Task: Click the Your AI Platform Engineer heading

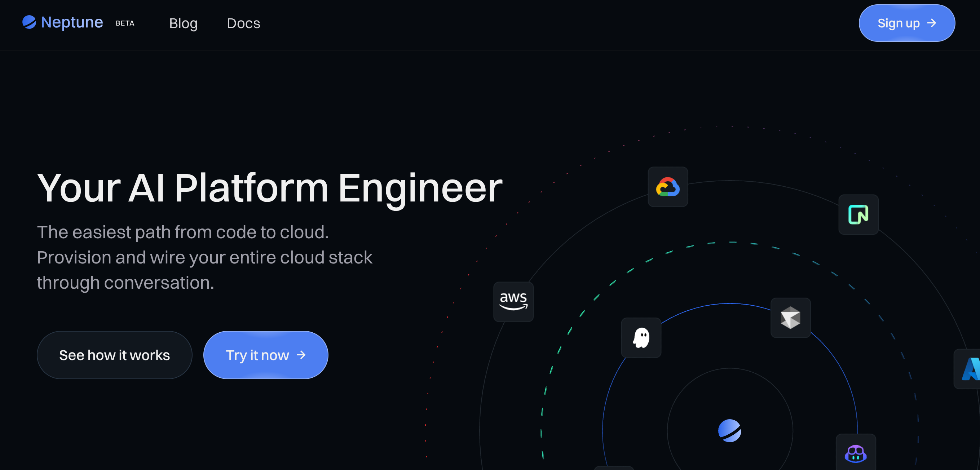Action: tap(270, 188)
